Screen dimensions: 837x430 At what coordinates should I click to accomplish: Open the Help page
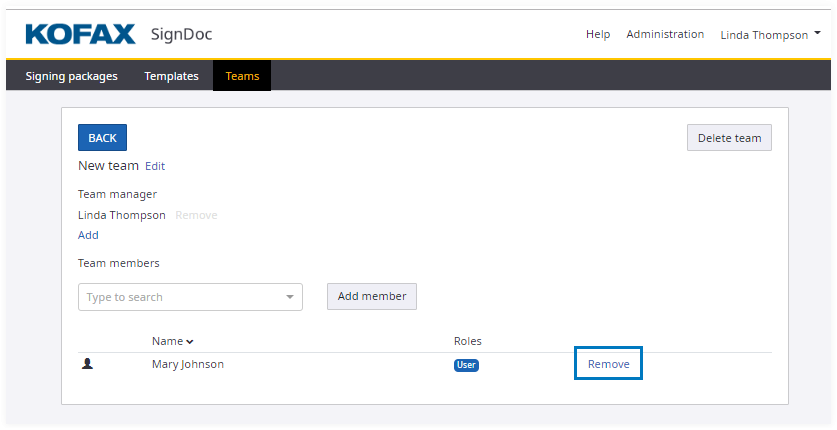click(x=598, y=35)
